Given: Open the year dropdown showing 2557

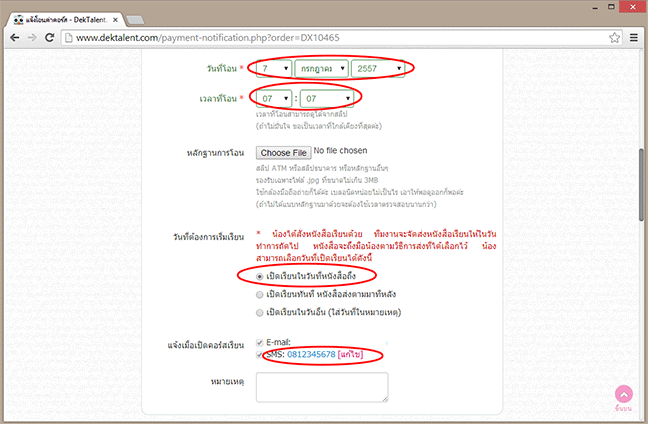Looking at the screenshot, I should [378, 68].
